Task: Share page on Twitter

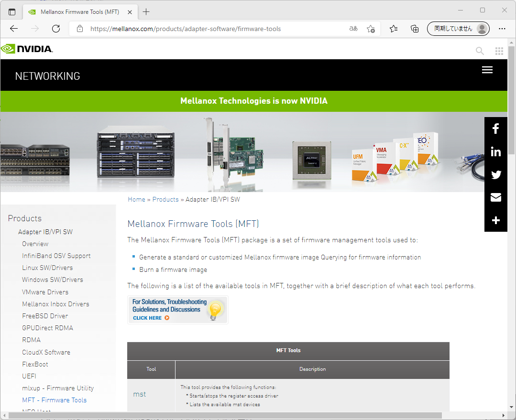Action: pyautogui.click(x=496, y=174)
